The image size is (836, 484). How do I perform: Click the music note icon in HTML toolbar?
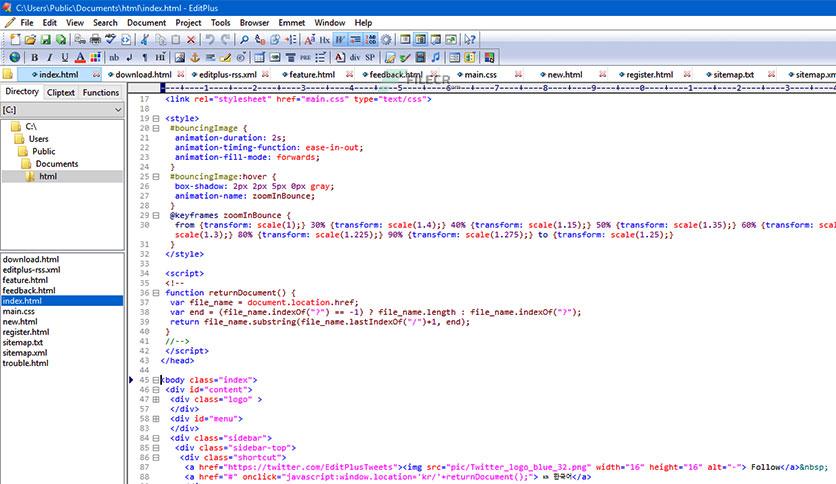[x=436, y=57]
